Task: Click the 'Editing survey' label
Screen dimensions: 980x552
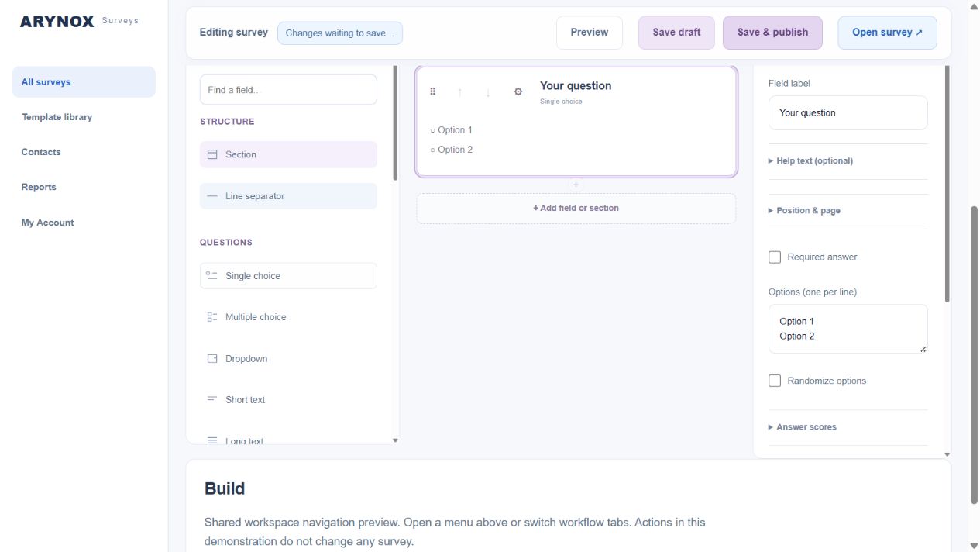Action: pyautogui.click(x=234, y=33)
